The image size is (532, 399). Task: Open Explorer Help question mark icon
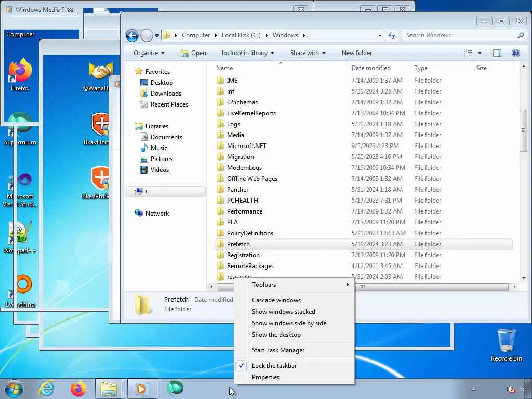[516, 53]
